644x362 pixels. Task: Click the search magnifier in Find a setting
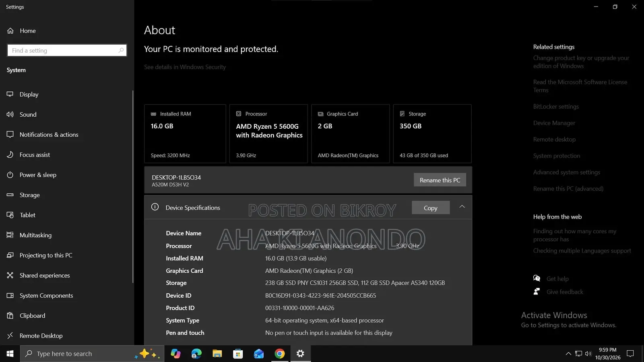click(x=121, y=50)
